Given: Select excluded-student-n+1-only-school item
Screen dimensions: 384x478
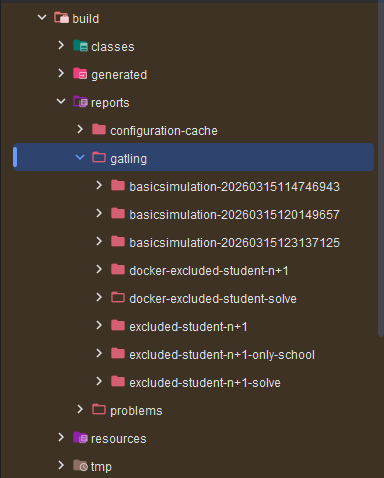Looking at the screenshot, I should tap(222, 355).
